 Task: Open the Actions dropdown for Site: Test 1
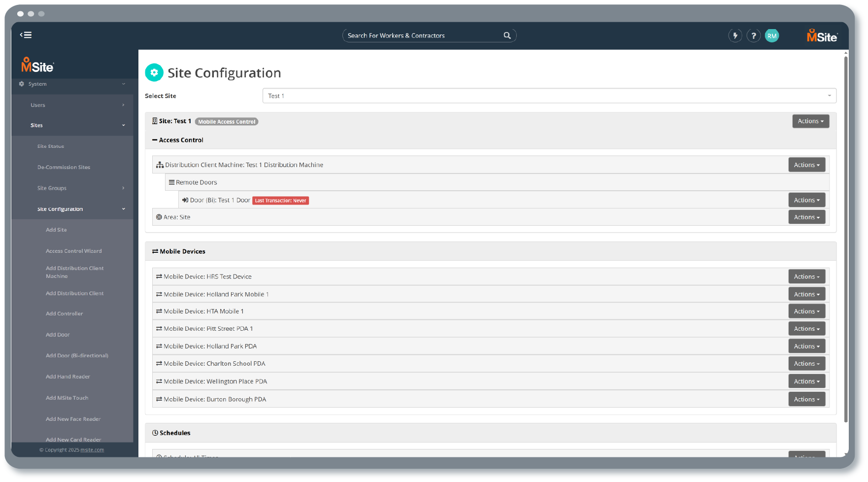point(810,121)
